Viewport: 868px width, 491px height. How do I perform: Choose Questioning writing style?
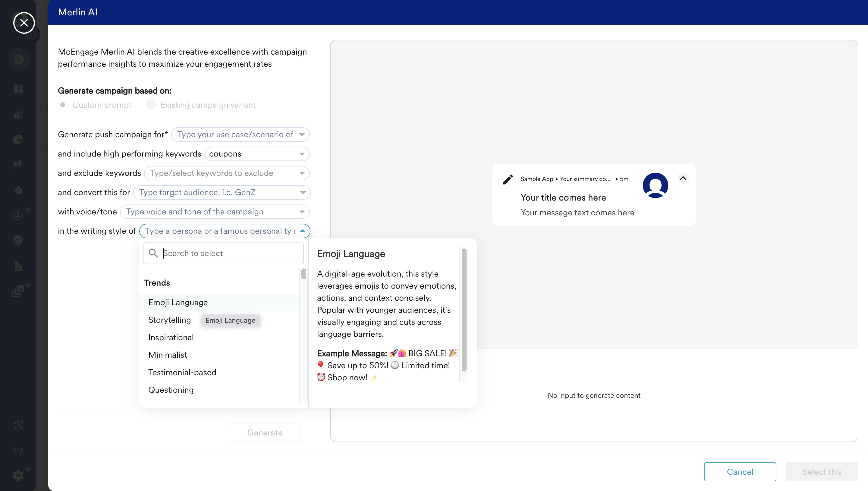219,390
